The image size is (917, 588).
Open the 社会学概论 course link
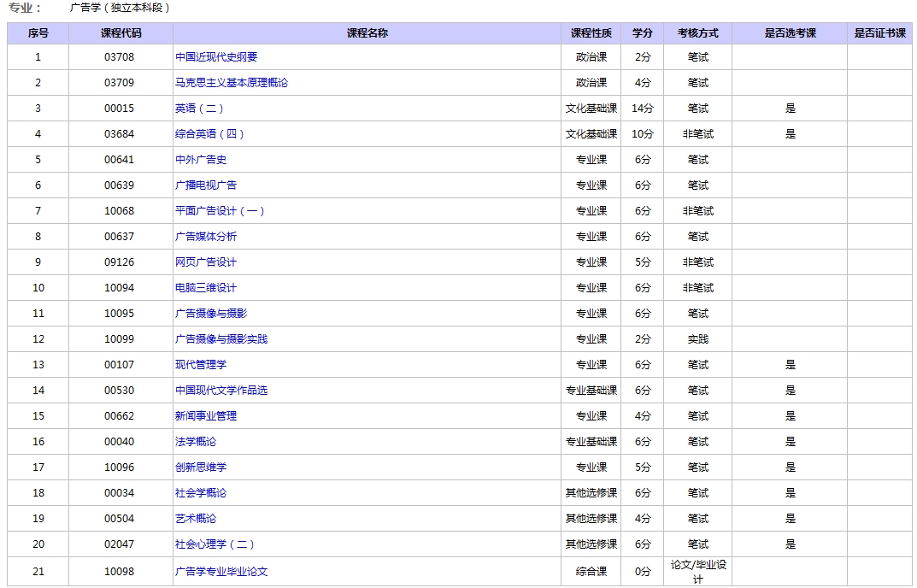201,493
